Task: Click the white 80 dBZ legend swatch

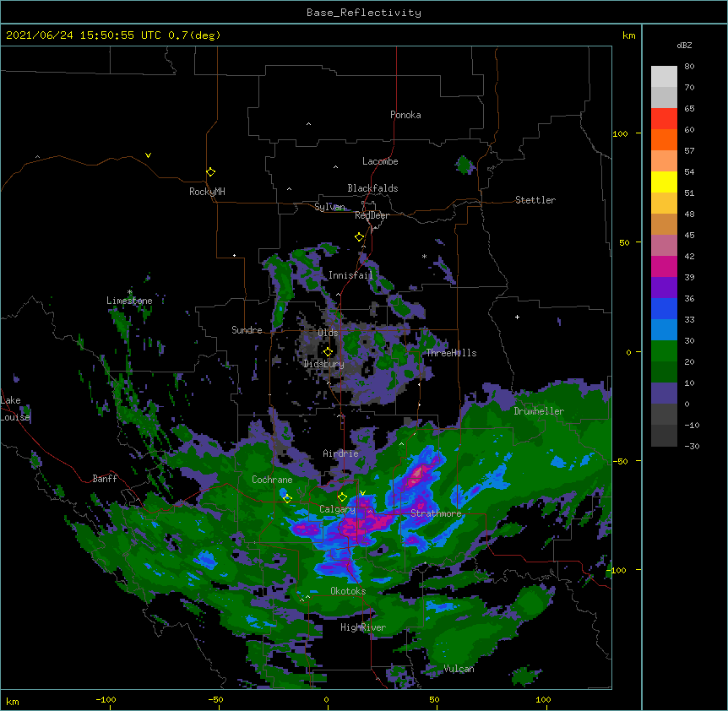Action: tap(664, 77)
